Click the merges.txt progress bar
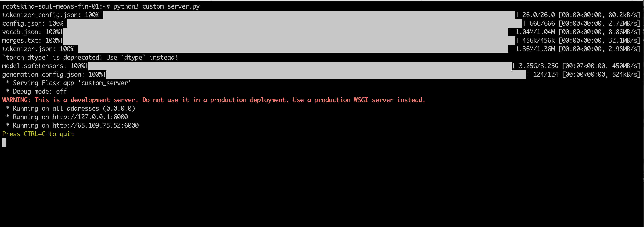Screen dimensions: 644x227 289,41
